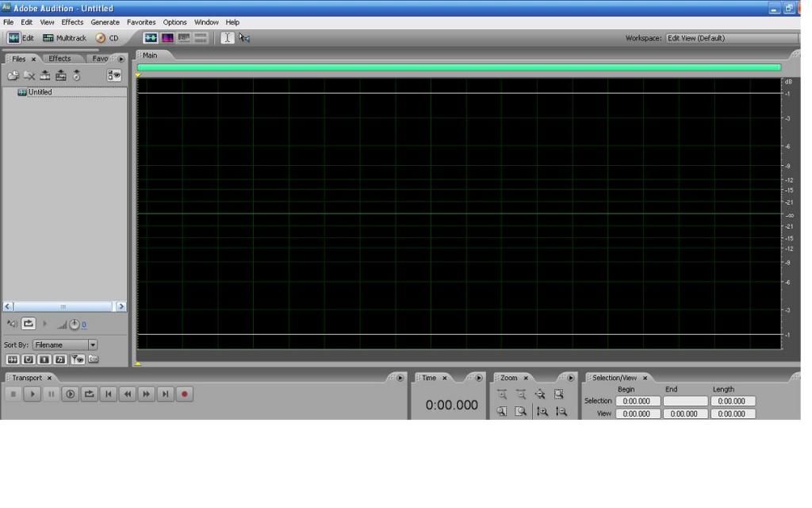
Task: Click Insert into Multitrack icon
Action: tap(45, 75)
